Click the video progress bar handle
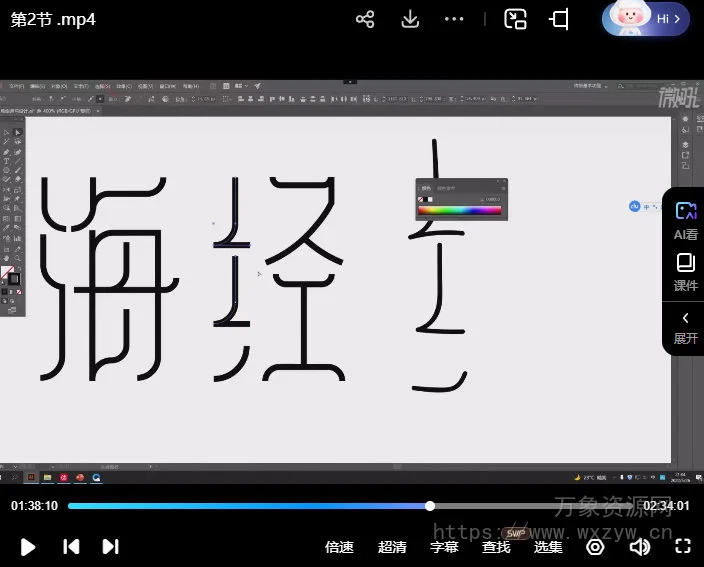The image size is (704, 567). (430, 506)
